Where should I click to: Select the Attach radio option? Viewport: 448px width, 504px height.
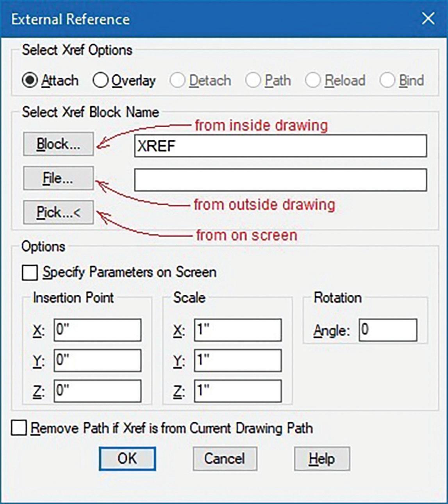coord(30,80)
